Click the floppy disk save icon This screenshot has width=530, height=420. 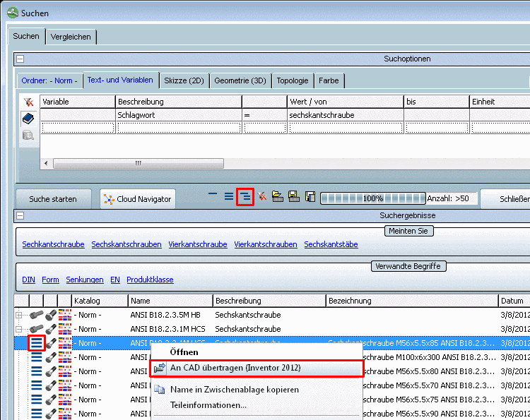pos(294,197)
